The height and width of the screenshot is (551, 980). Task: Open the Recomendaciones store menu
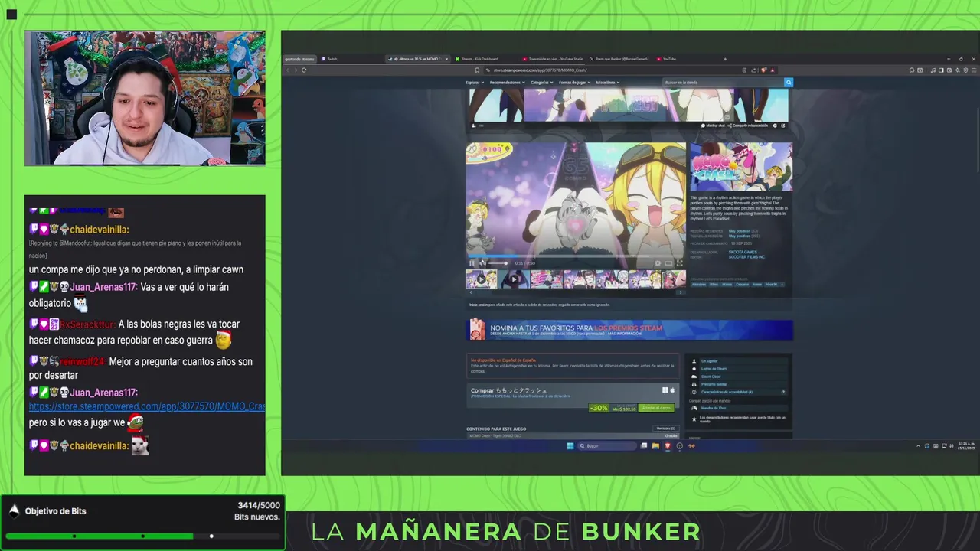506,83
